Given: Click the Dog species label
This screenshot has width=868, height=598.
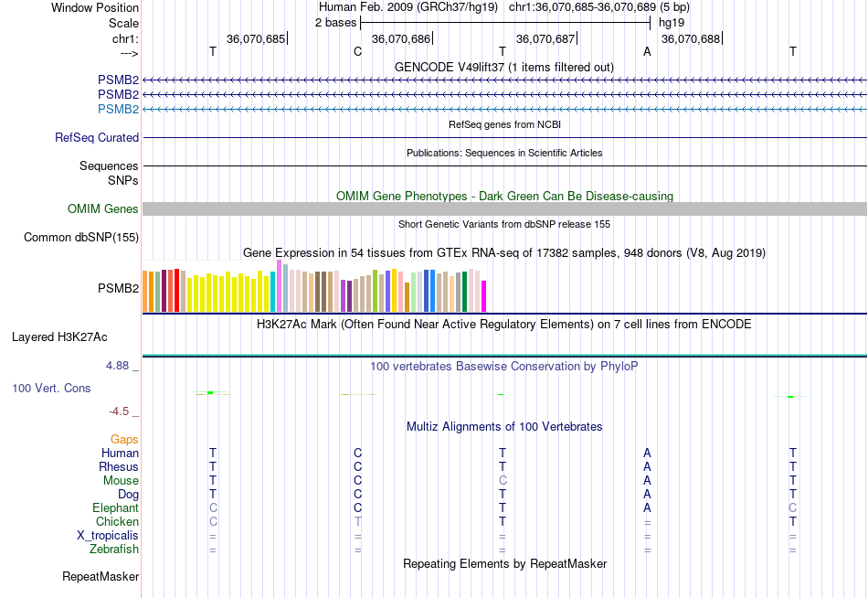Looking at the screenshot, I should coord(128,495).
